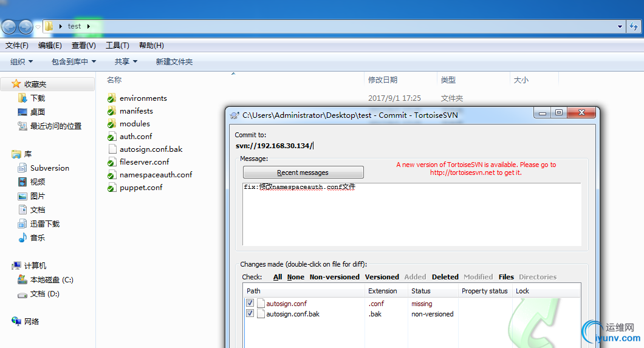Click the None check link

296,277
